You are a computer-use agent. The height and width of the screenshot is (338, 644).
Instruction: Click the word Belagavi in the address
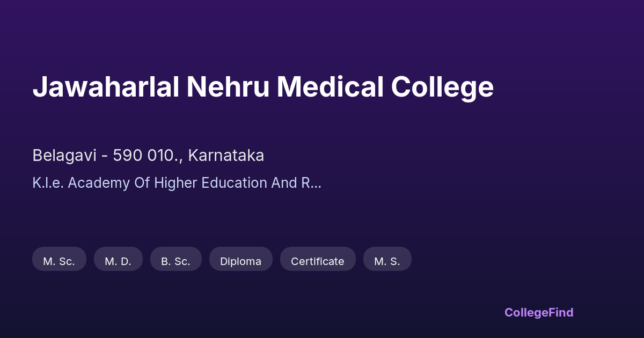[x=65, y=156]
